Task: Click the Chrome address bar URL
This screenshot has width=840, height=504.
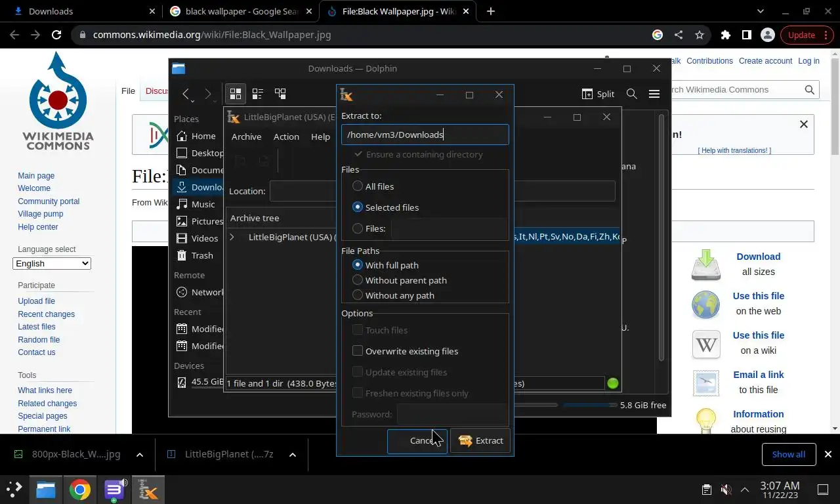Action: (x=211, y=35)
